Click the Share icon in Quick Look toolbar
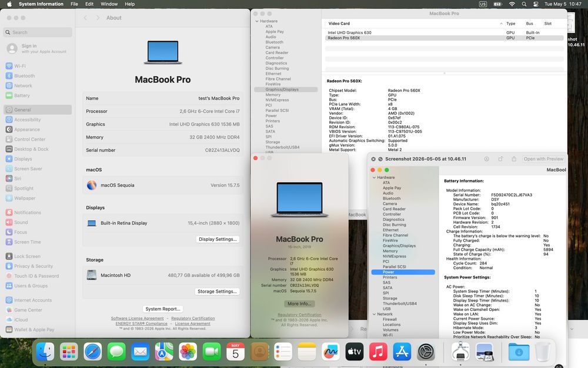The image size is (588, 368). 514,159
